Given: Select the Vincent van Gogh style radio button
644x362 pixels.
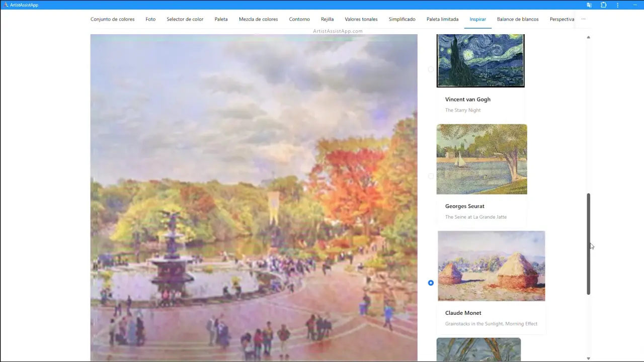Looking at the screenshot, I should tap(431, 69).
